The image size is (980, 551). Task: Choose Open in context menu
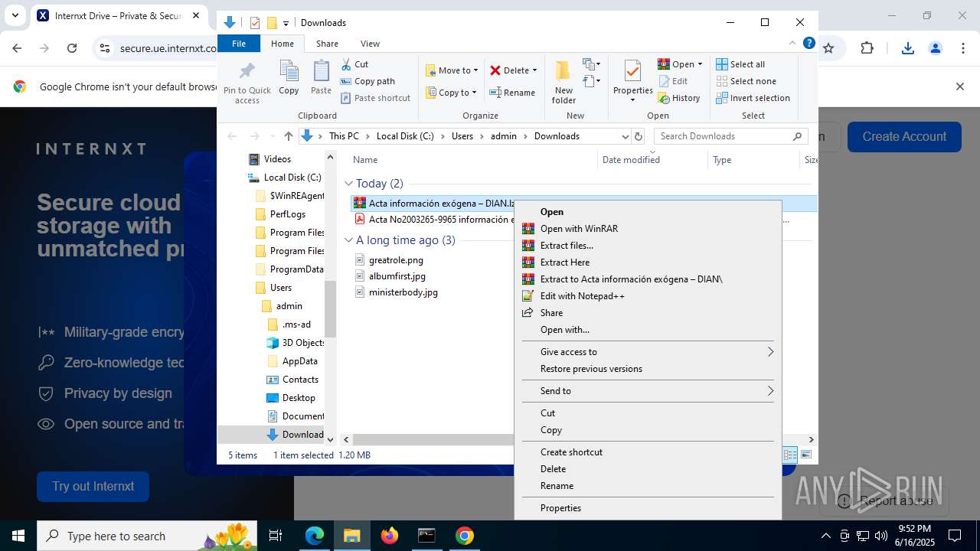(x=648, y=212)
